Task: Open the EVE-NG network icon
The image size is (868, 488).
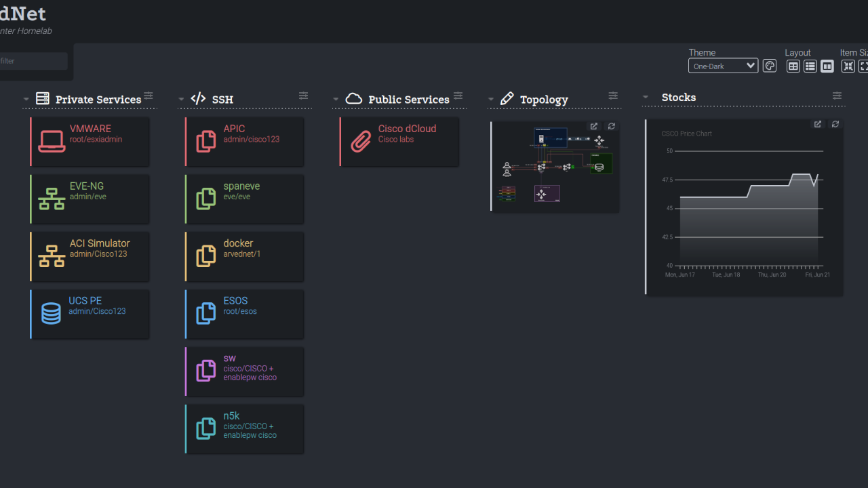Action: (x=52, y=199)
